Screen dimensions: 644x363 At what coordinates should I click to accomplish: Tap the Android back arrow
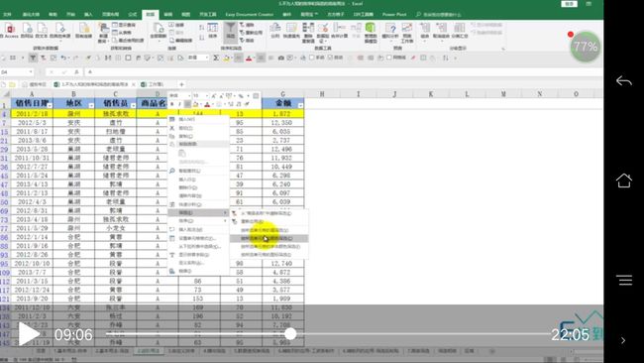point(624,81)
